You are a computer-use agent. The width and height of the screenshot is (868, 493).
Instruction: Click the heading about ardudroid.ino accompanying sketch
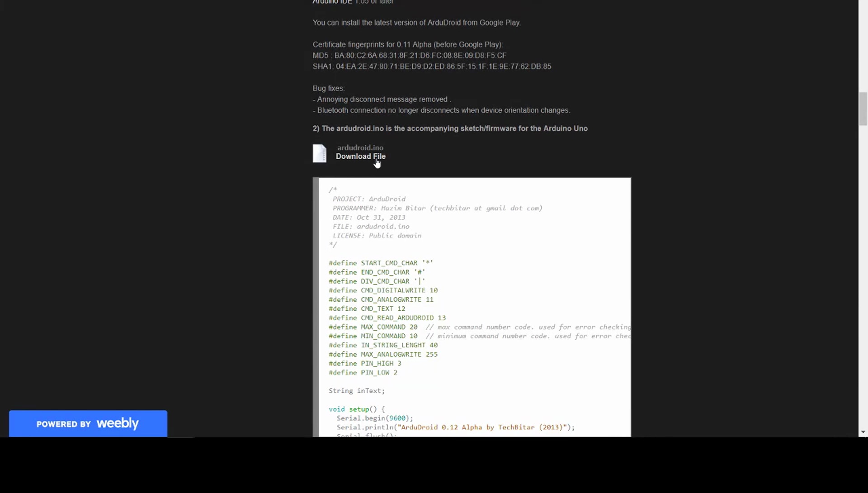(450, 128)
